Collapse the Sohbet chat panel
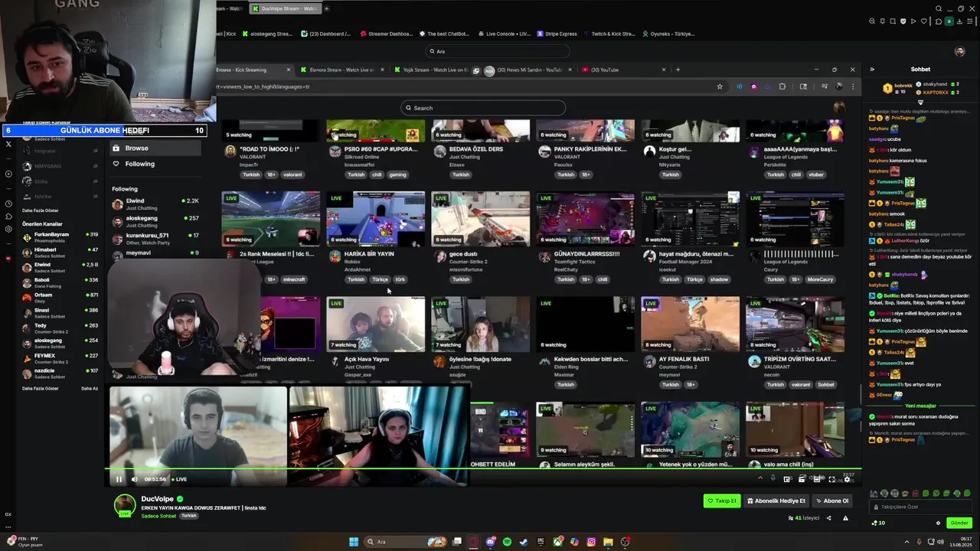 pyautogui.click(x=871, y=70)
